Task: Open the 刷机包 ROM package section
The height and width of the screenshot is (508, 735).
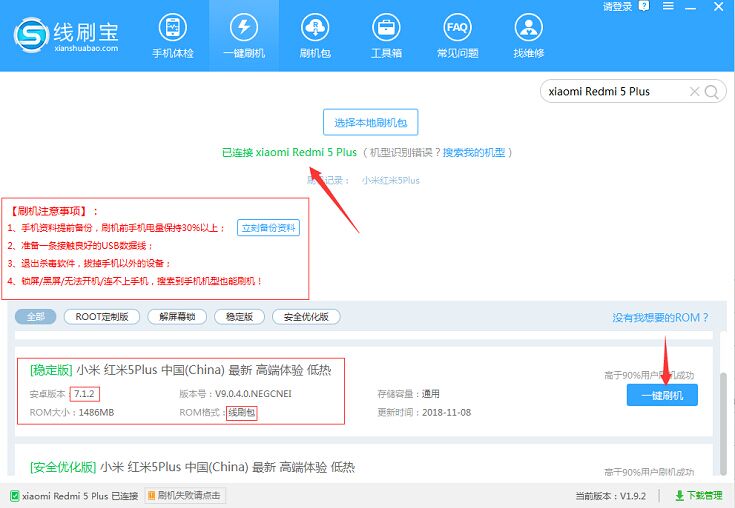Action: click(313, 35)
